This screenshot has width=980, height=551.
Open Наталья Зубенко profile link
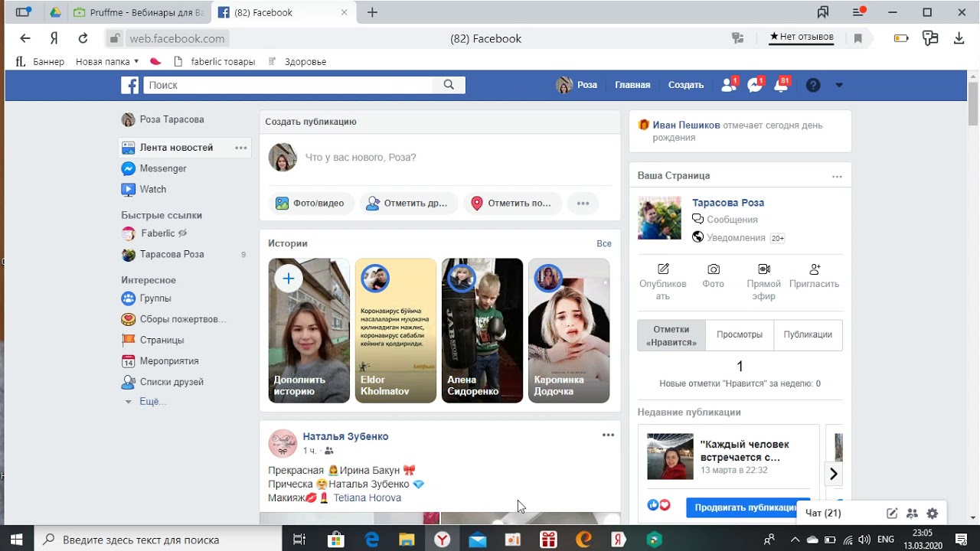(345, 436)
